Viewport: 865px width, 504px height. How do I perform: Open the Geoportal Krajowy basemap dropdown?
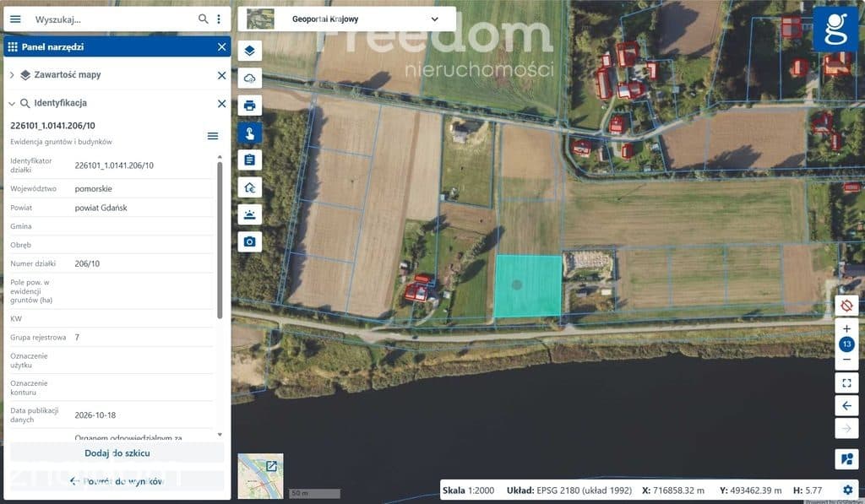pyautogui.click(x=435, y=19)
